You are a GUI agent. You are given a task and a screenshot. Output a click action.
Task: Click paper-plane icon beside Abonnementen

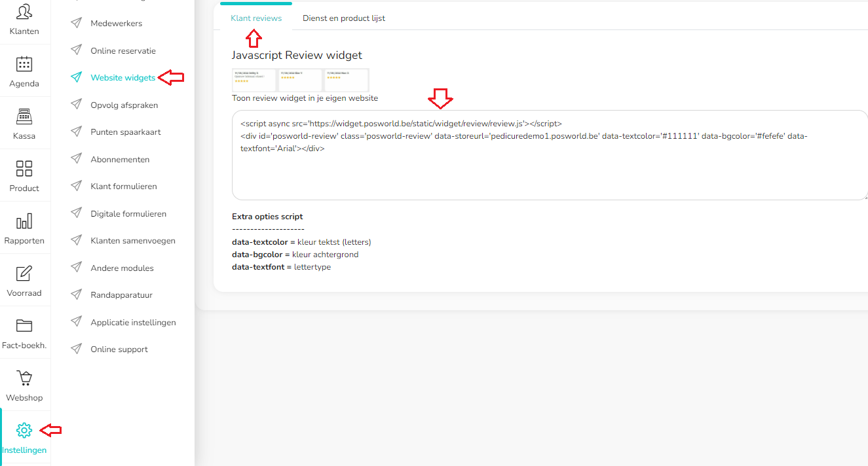pyautogui.click(x=77, y=159)
